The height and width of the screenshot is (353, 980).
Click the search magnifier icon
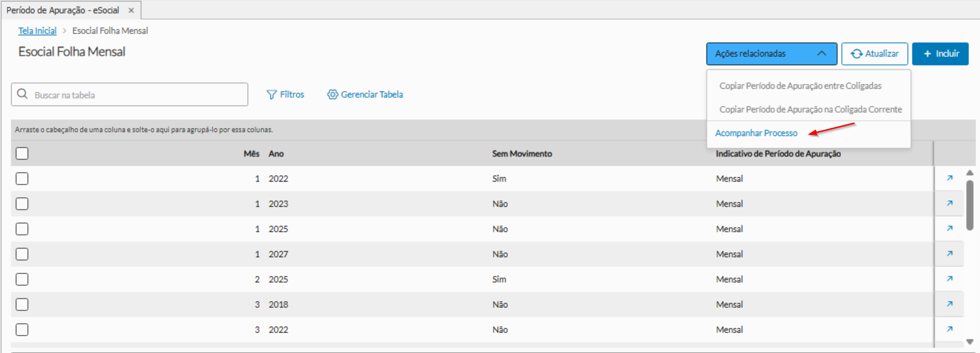click(22, 94)
